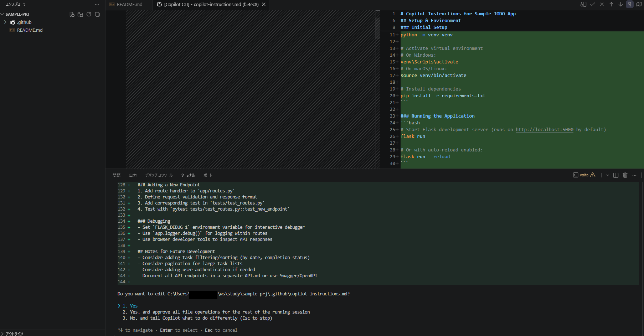This screenshot has height=336, width=644.
Task: Click sticky heading '### Initial Setup'
Action: pyautogui.click(x=424, y=27)
